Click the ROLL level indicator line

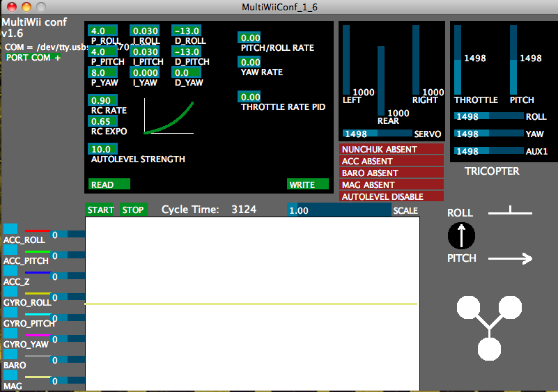(510, 212)
